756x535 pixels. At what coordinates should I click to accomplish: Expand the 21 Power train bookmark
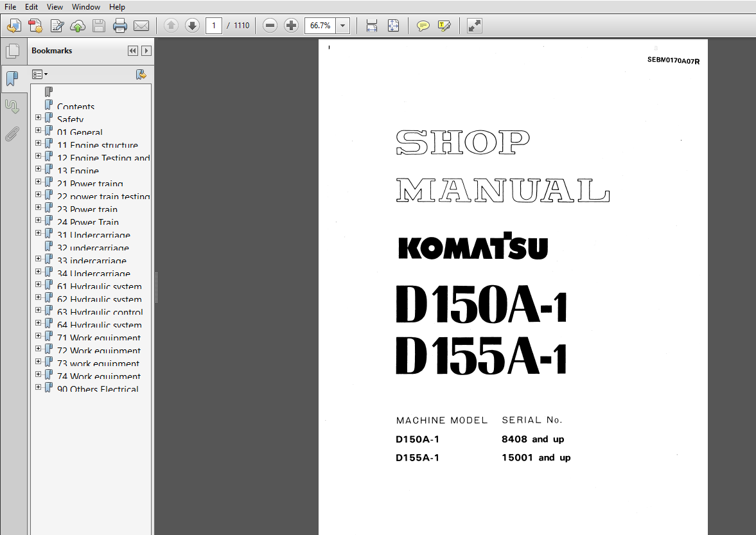(38, 182)
